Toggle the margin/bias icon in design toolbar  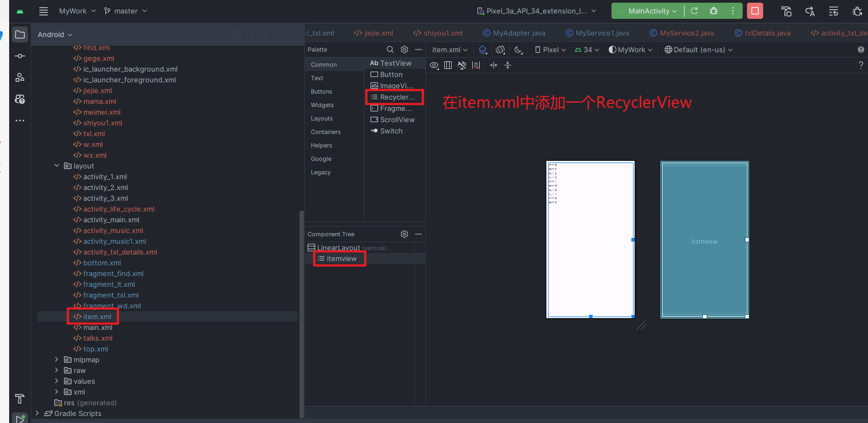coord(476,65)
